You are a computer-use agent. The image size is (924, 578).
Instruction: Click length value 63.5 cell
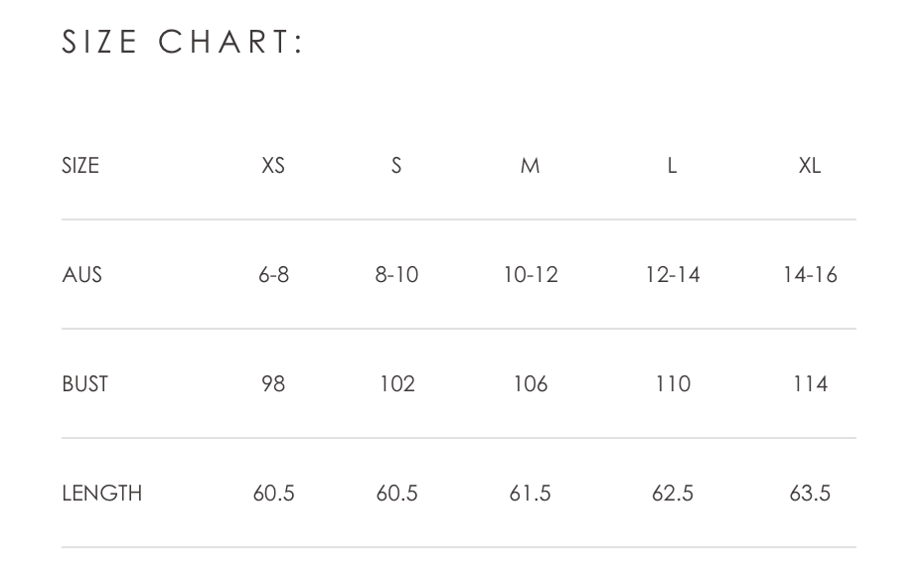[x=810, y=493]
